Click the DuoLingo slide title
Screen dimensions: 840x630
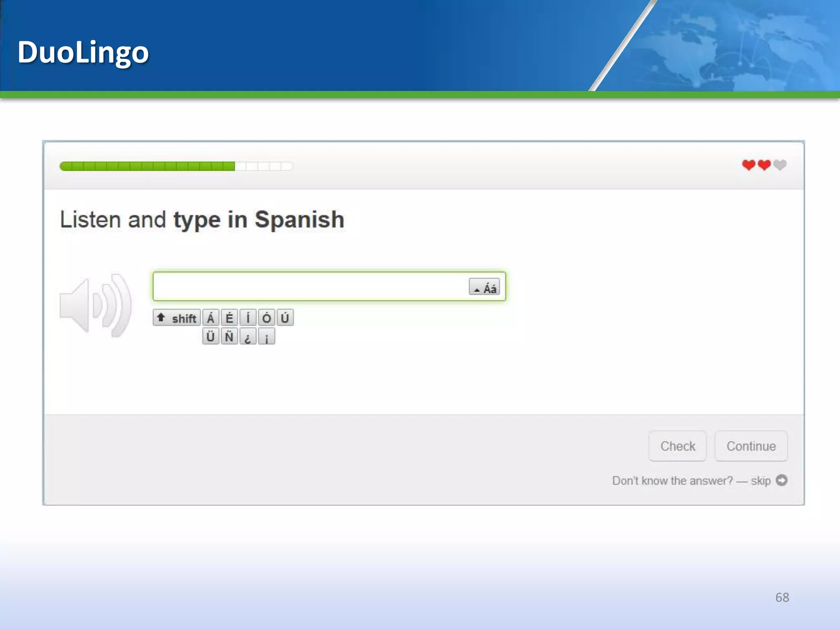tap(83, 52)
